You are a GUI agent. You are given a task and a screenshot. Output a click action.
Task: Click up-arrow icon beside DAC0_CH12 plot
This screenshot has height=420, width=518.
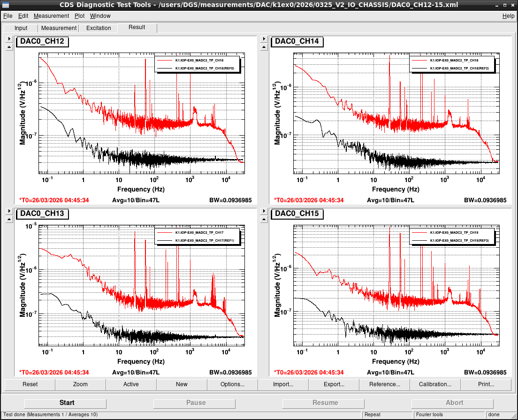click(x=9, y=47)
